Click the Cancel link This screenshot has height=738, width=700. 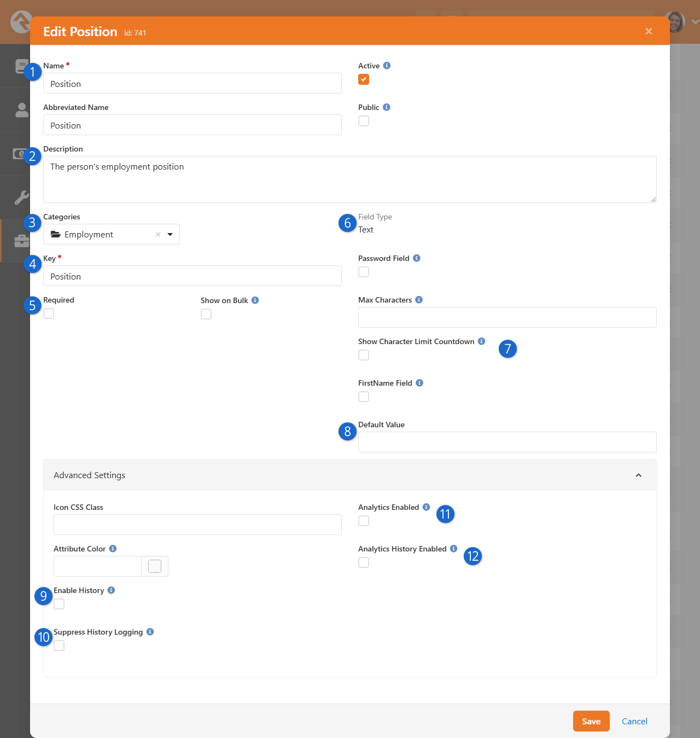tap(634, 721)
